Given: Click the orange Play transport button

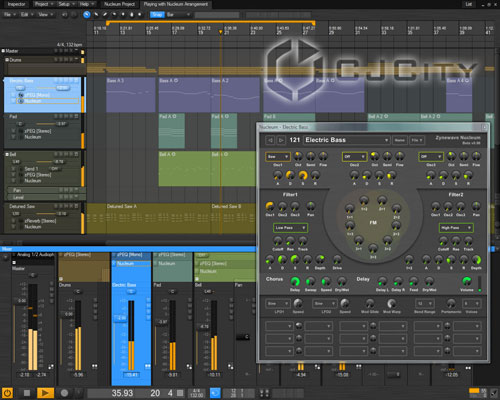Looking at the screenshot, I should (x=45, y=393).
